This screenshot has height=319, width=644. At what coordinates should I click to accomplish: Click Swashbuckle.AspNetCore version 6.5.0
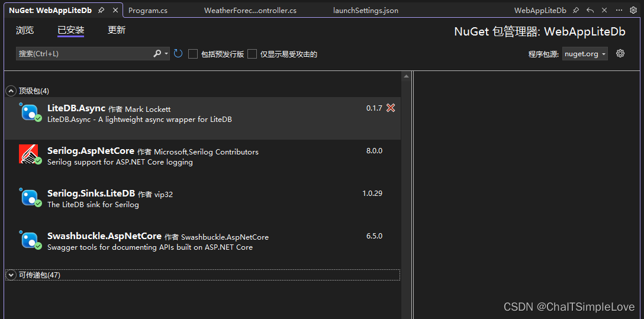pyautogui.click(x=374, y=236)
